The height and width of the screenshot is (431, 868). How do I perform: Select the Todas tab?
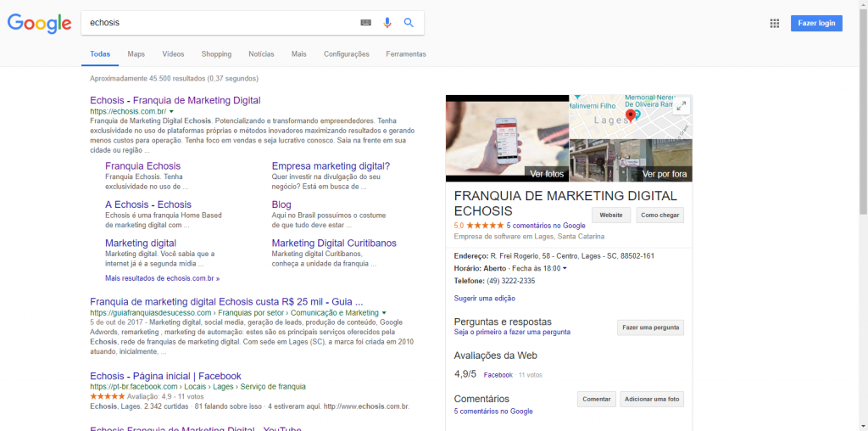[x=100, y=54]
